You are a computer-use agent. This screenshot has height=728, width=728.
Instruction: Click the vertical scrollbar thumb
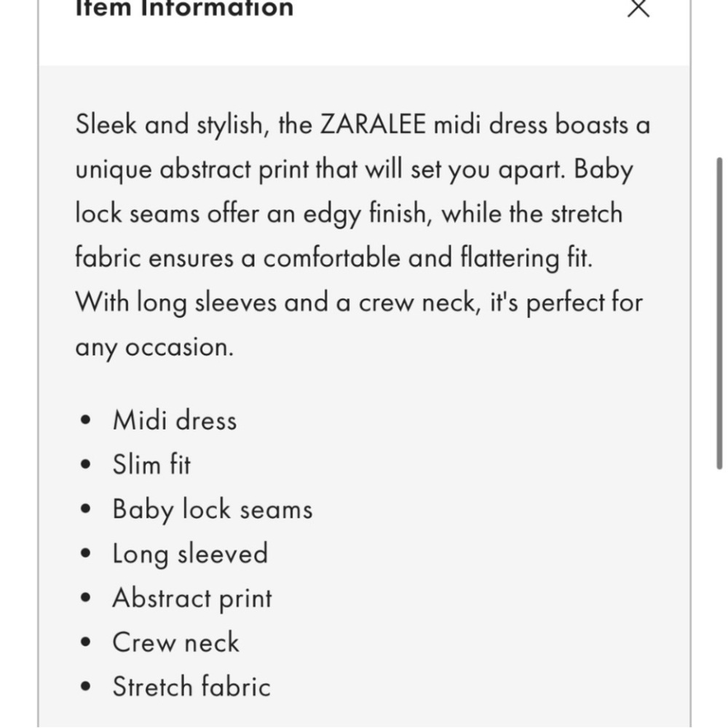(720, 313)
